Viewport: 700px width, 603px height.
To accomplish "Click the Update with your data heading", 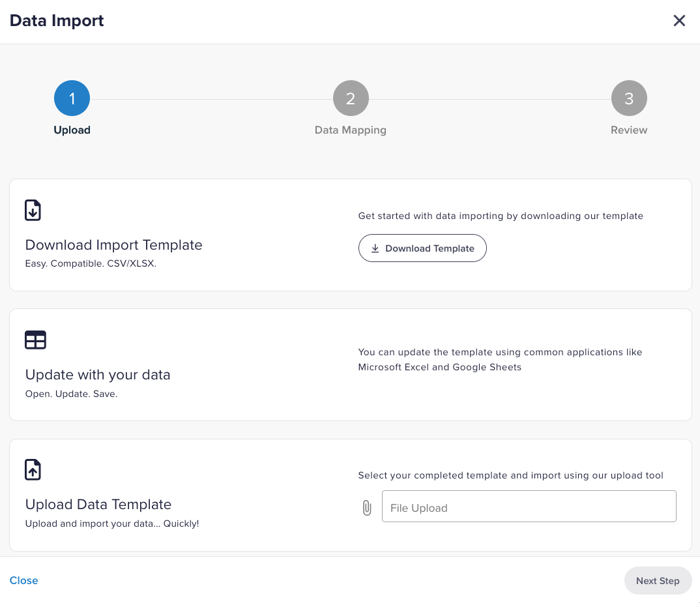I will tap(98, 375).
